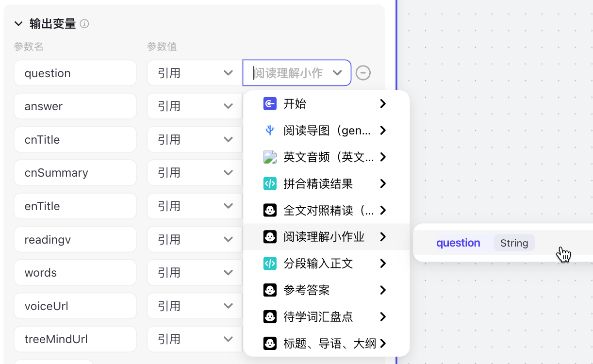Image resolution: width=593 pixels, height=364 pixels.
Task: Edit the cnSummary parameter name field
Action: (x=75, y=173)
